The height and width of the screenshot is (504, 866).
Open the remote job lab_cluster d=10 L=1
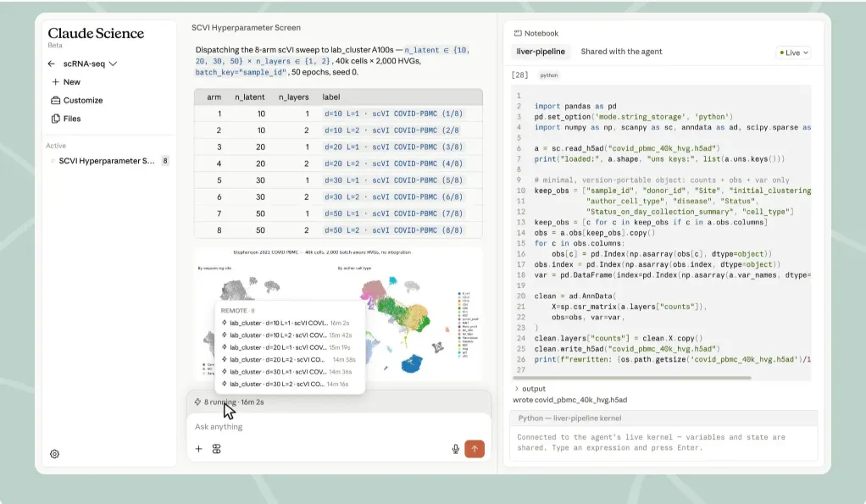click(x=286, y=323)
